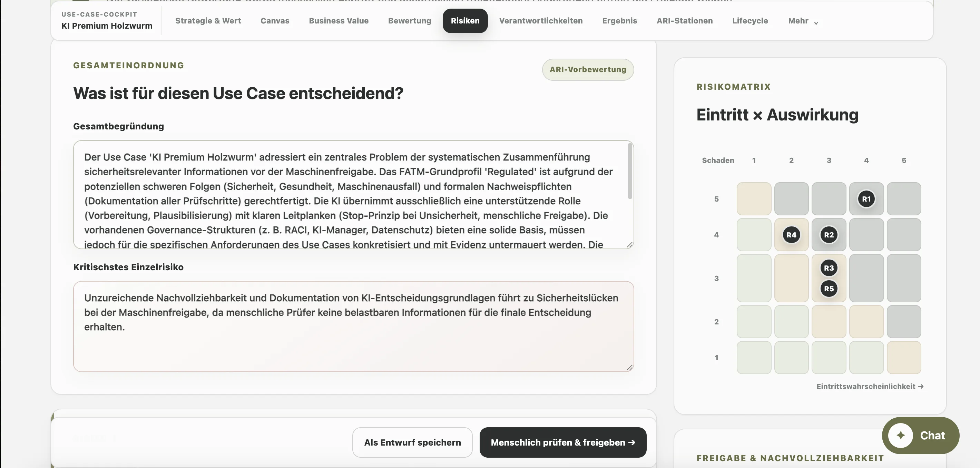
Task: Open Verantwortlichkeiten tab
Action: [541, 21]
